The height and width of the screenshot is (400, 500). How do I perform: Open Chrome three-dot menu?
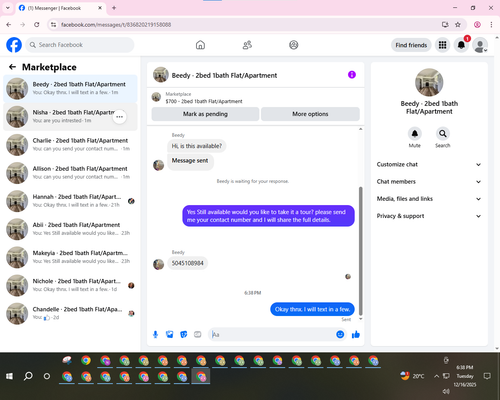(491, 24)
